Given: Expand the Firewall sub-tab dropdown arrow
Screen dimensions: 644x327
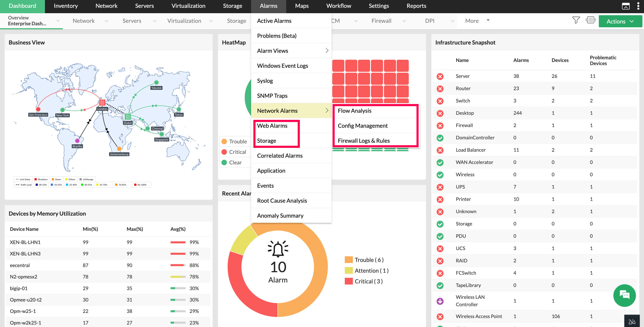Looking at the screenshot, I should click(x=404, y=21).
